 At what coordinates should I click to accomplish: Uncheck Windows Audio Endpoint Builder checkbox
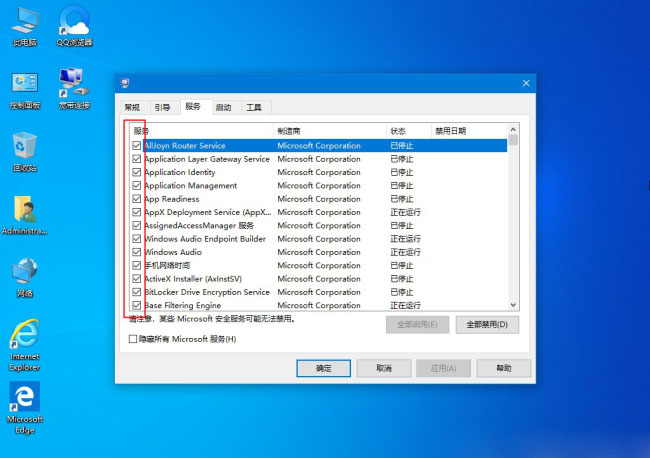coord(137,239)
